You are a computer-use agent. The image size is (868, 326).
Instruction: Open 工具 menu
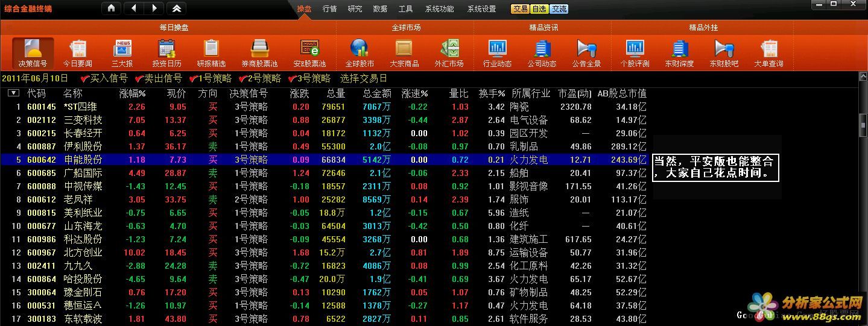tap(406, 9)
